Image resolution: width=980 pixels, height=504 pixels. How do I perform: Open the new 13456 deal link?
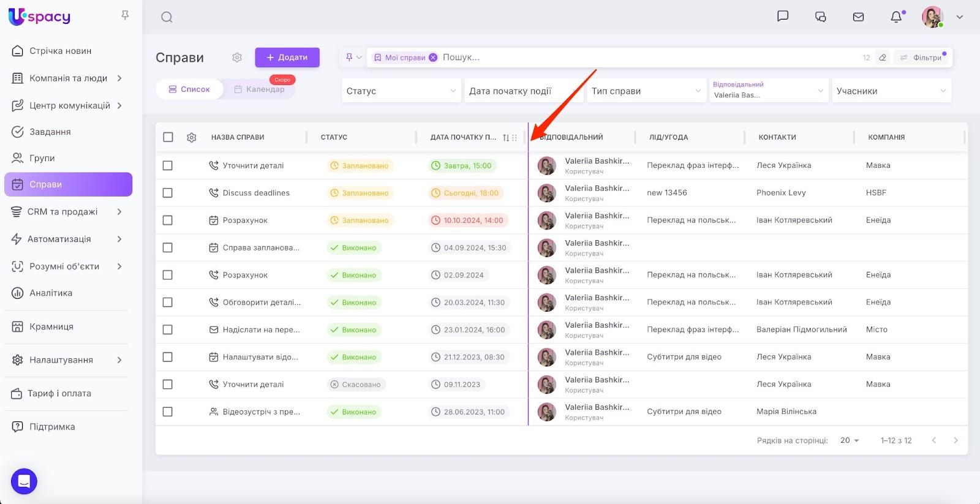coord(667,192)
